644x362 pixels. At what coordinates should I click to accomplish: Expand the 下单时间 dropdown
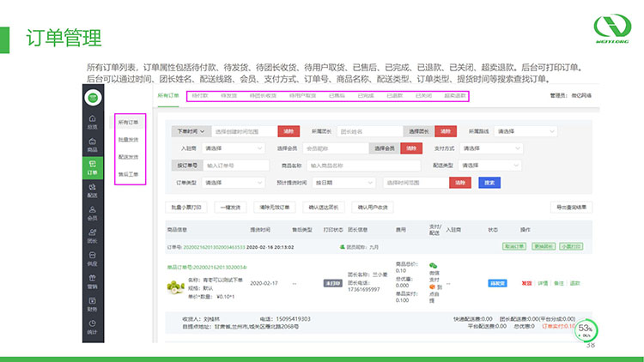(x=191, y=131)
